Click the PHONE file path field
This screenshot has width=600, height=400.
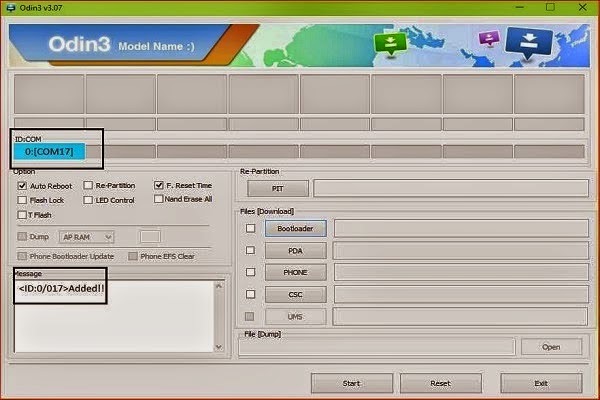click(x=461, y=273)
